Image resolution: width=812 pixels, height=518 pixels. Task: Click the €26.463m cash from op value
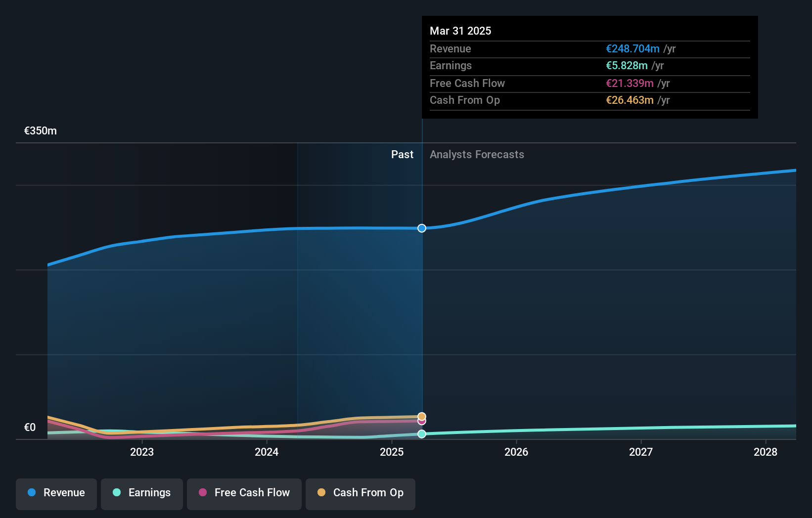click(630, 100)
